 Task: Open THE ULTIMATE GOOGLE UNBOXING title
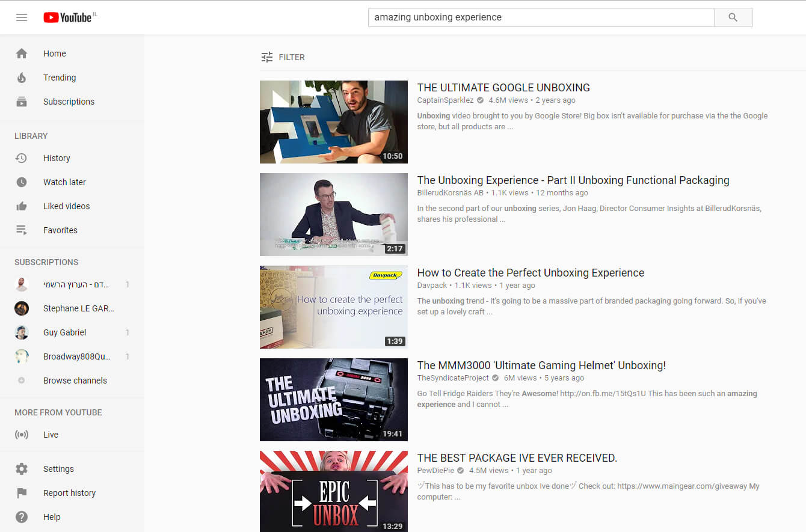[x=503, y=88]
